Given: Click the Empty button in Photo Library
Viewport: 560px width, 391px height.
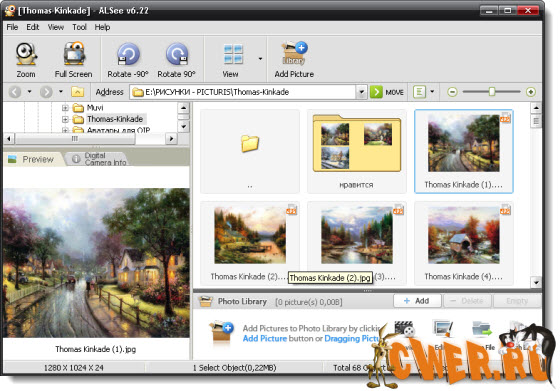Looking at the screenshot, I should (517, 301).
